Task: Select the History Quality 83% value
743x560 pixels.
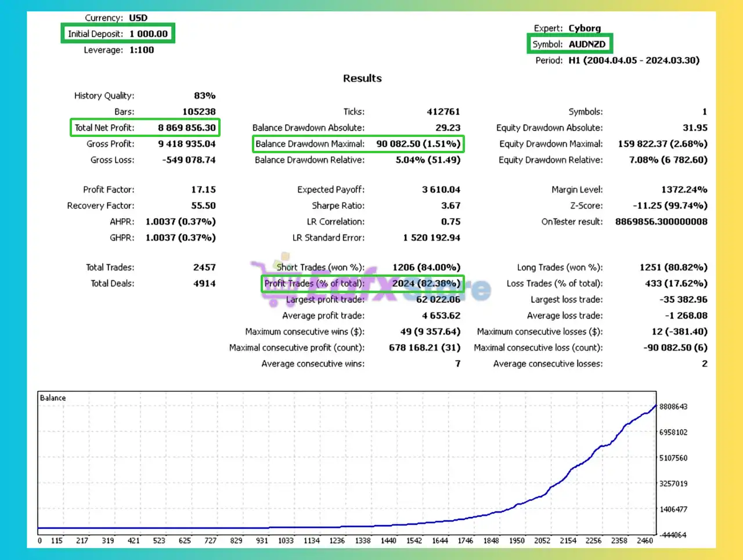Action: (204, 96)
